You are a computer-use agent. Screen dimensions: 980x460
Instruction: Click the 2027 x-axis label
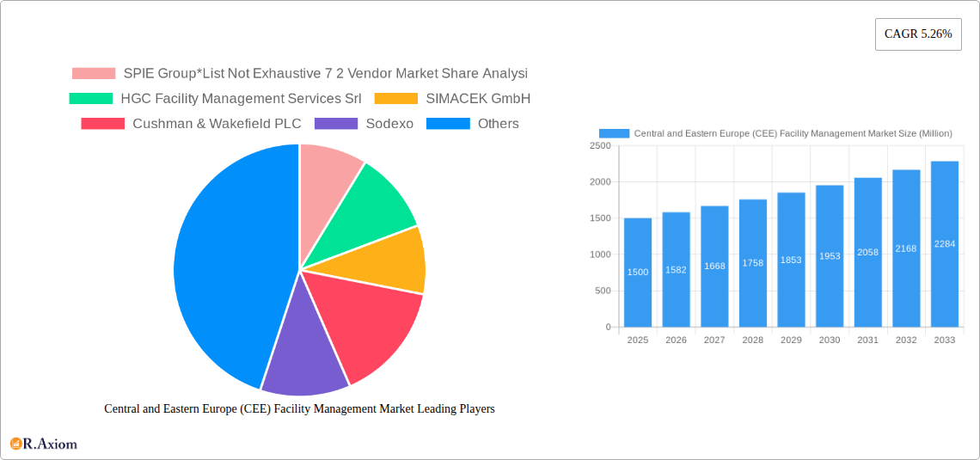pyautogui.click(x=714, y=340)
